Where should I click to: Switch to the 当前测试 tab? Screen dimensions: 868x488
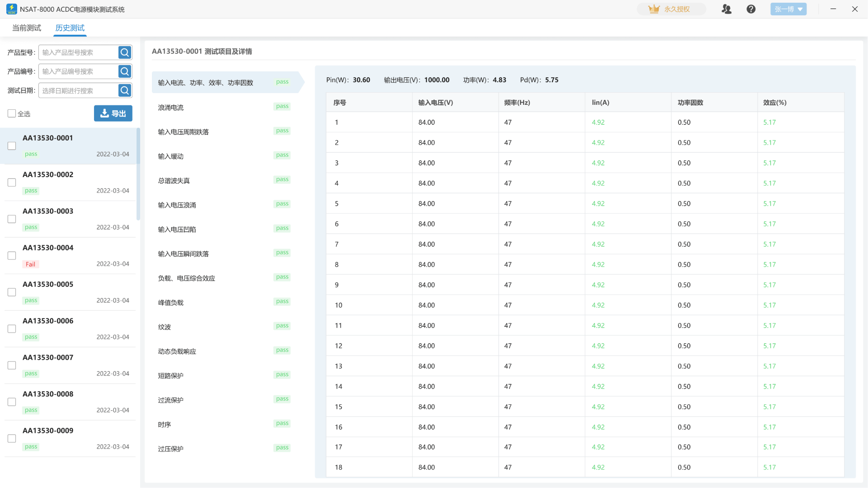27,28
